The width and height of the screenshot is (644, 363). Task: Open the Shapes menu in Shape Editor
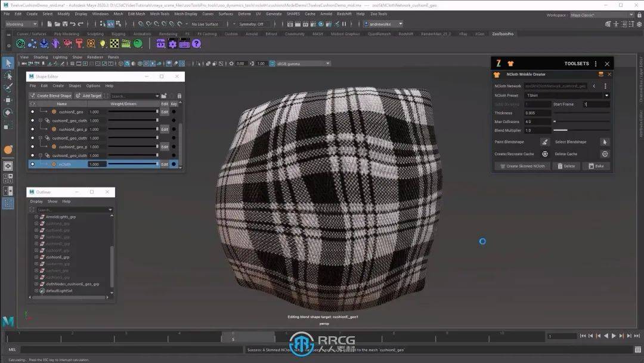point(75,86)
